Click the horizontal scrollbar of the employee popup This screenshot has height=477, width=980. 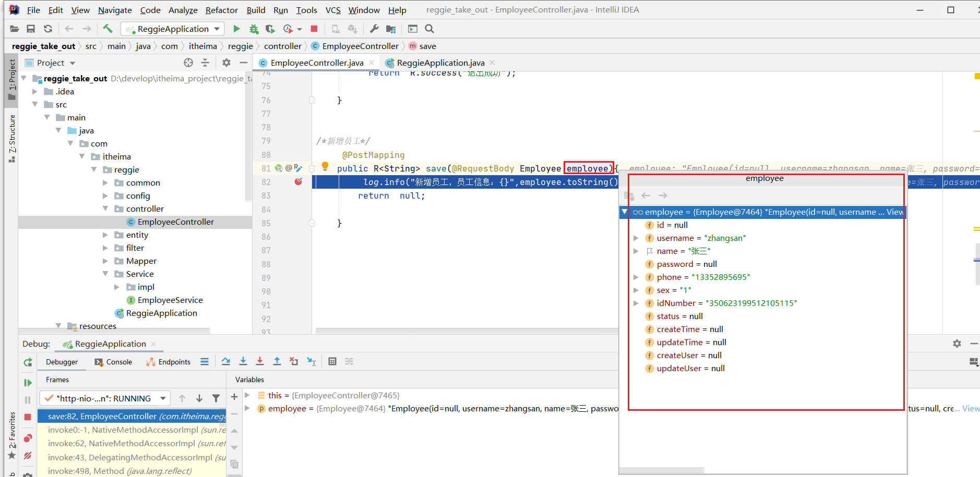coord(661,470)
